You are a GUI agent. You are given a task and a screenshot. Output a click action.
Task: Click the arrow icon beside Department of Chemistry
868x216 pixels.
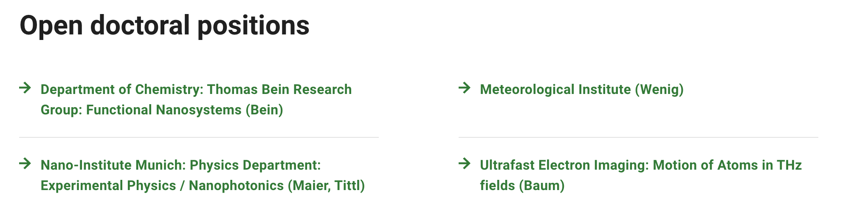[x=25, y=88]
